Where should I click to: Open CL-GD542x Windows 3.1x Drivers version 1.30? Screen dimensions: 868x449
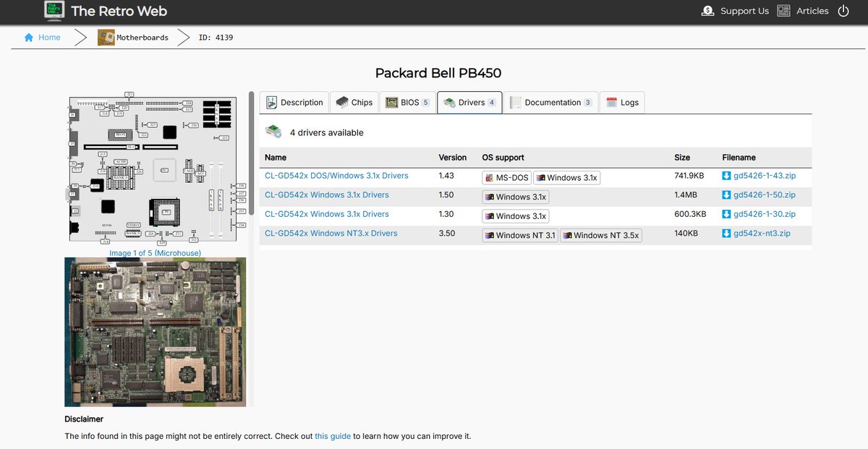click(x=327, y=214)
